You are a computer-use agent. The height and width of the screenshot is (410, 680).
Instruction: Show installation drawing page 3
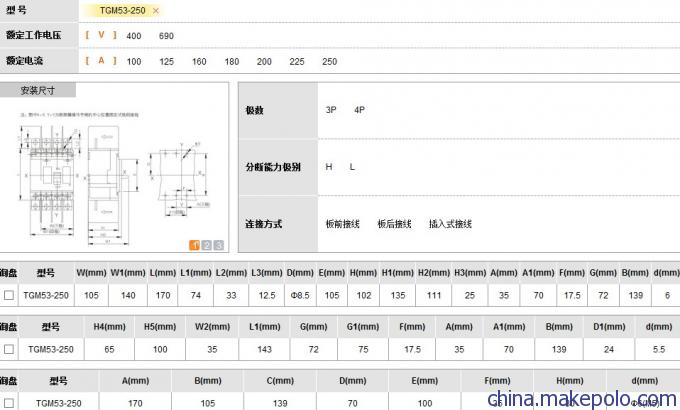(219, 245)
